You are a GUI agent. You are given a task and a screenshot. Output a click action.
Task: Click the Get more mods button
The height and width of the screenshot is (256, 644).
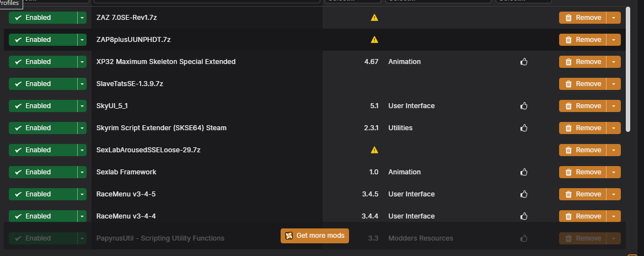click(315, 236)
